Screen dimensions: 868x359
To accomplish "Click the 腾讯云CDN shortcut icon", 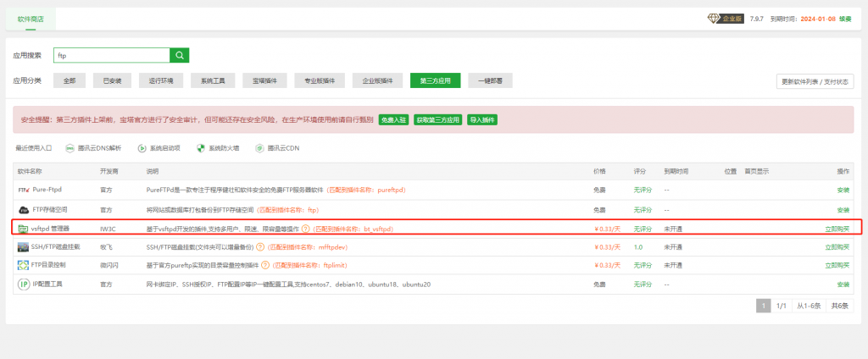I will point(259,148).
